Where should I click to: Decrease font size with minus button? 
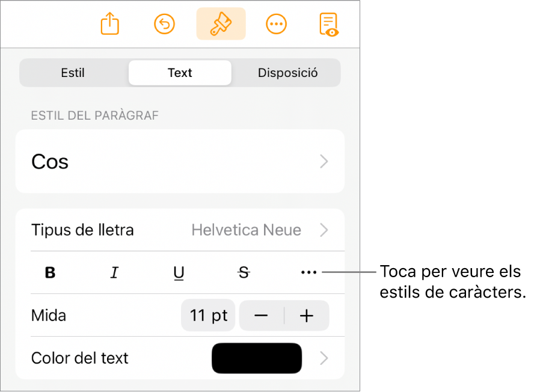click(261, 316)
